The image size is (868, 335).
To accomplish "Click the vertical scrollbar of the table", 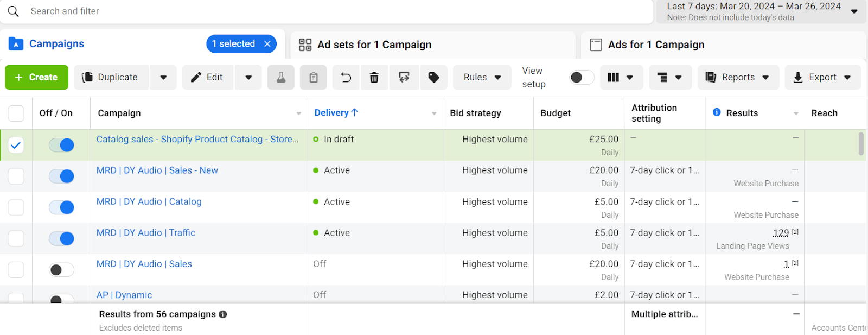I will click(861, 144).
